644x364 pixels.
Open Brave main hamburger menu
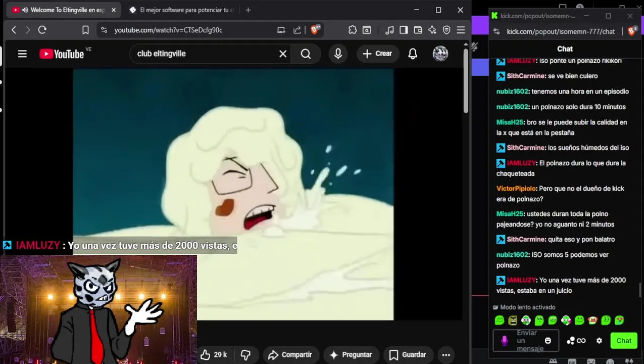[x=461, y=30]
